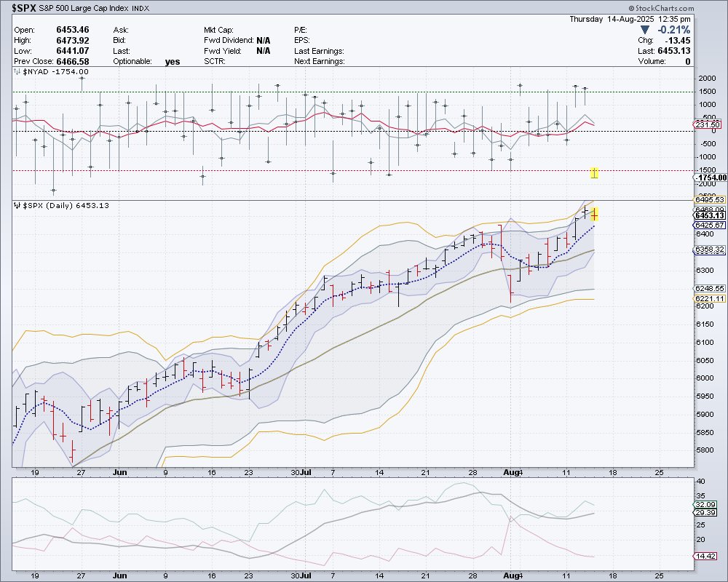
Task: Click the -1754.00 value tag on the NYAD axis
Action: [711, 178]
